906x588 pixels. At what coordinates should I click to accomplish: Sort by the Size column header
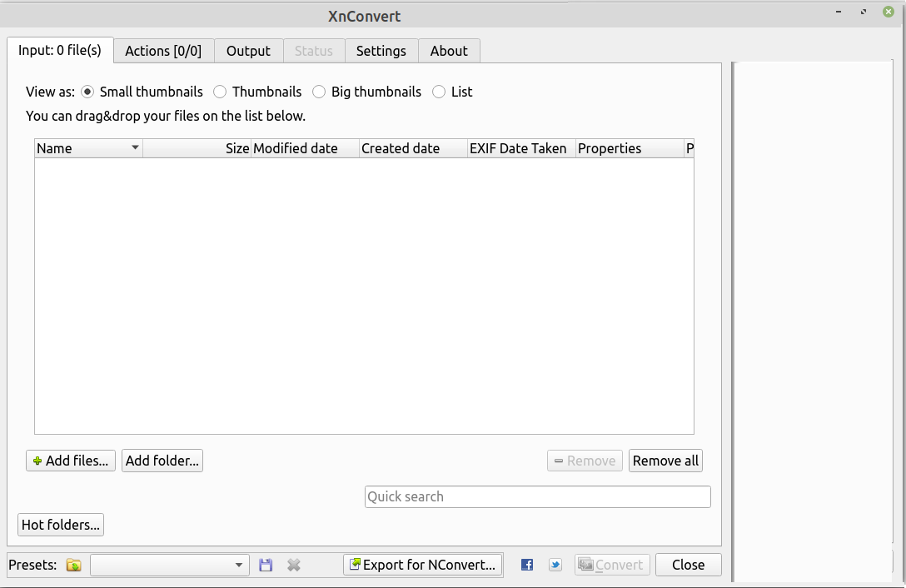pyautogui.click(x=197, y=148)
